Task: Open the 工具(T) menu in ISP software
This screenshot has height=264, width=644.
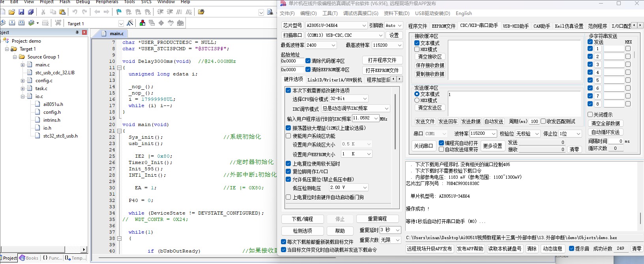Action: point(330,13)
